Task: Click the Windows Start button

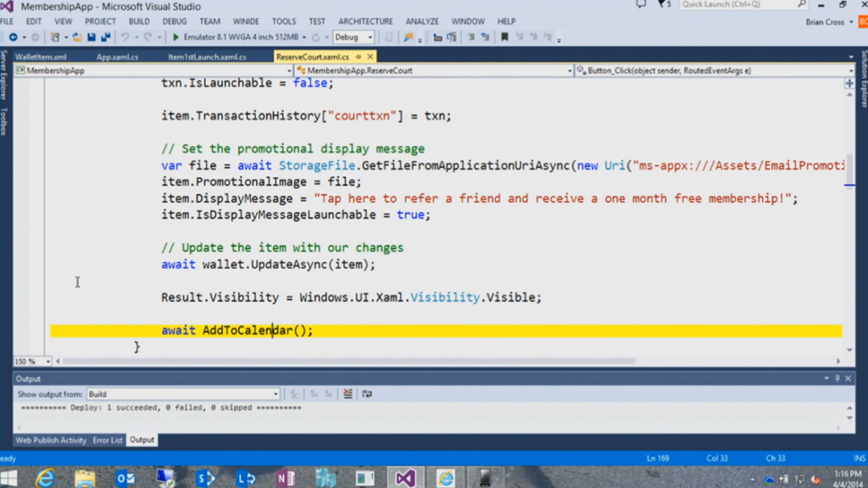Action: point(8,478)
